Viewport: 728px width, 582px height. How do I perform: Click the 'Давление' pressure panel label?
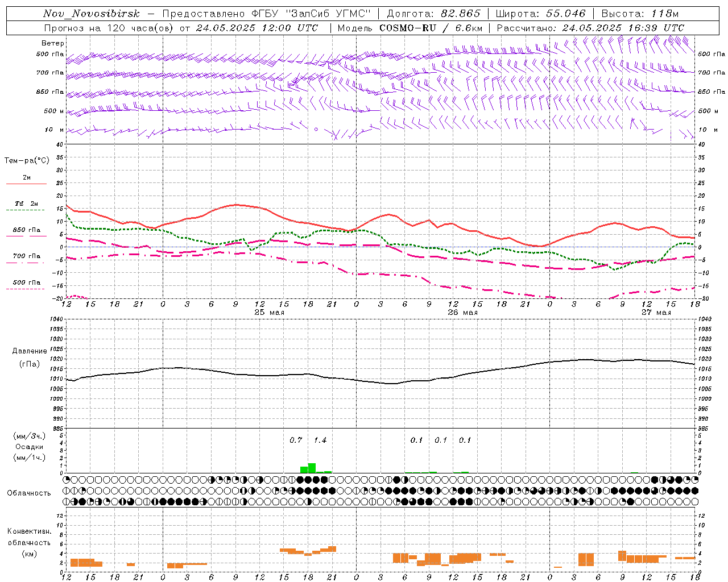click(30, 351)
